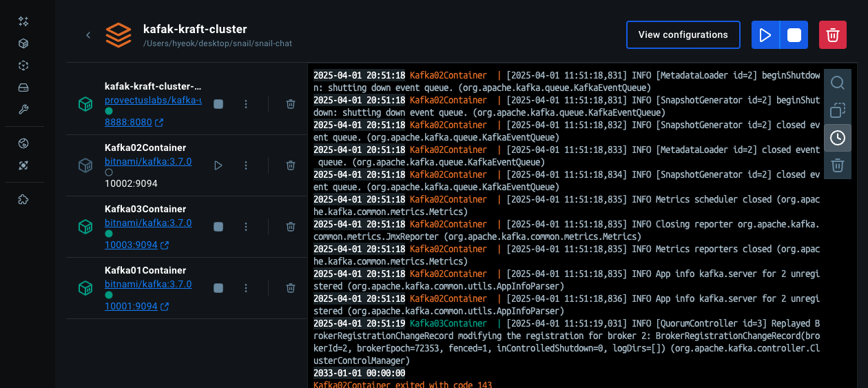This screenshot has width=868, height=388.
Task: Click log line 'Kafka02Container exited with code 143'
Action: (403, 385)
